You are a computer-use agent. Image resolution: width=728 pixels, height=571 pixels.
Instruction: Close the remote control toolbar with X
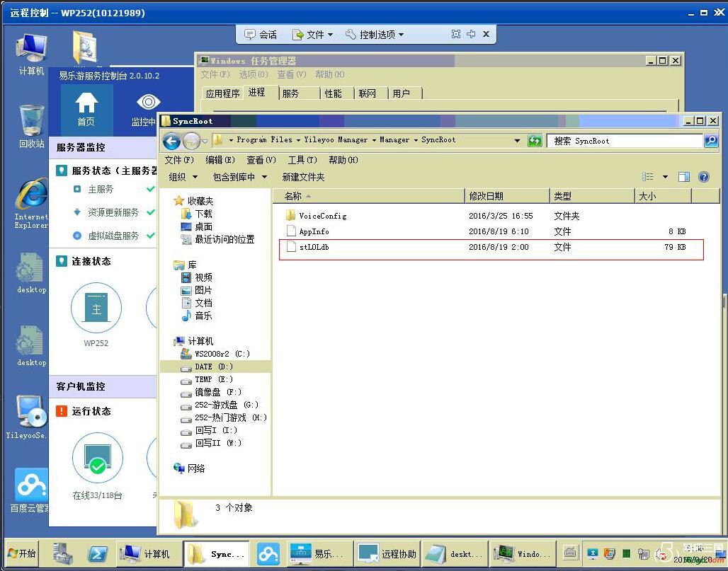(x=486, y=34)
